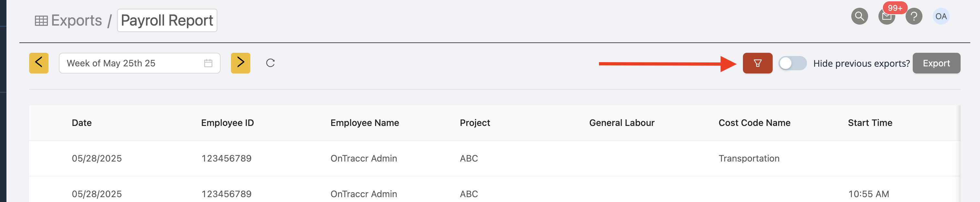Go to previous week with yellow arrow
The height and width of the screenshot is (202, 980).
coord(39,63)
